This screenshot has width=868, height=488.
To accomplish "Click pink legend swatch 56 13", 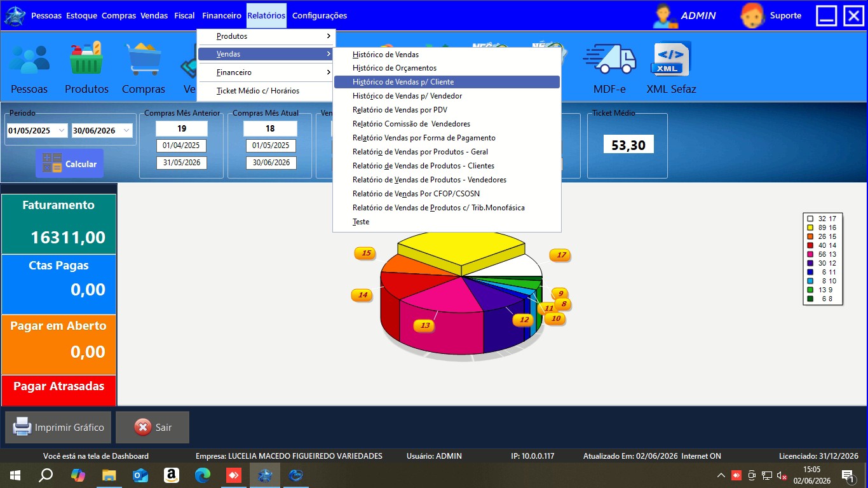I will (810, 254).
